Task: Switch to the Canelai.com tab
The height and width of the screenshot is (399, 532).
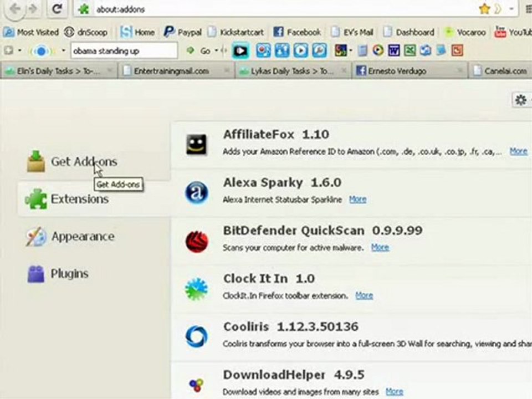Action: point(502,71)
